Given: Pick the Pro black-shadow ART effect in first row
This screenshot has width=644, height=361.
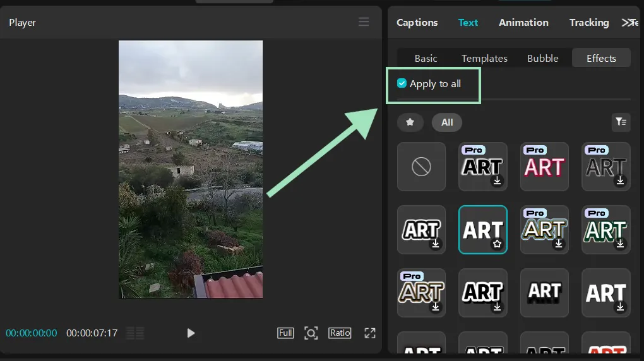Looking at the screenshot, I should (x=482, y=167).
